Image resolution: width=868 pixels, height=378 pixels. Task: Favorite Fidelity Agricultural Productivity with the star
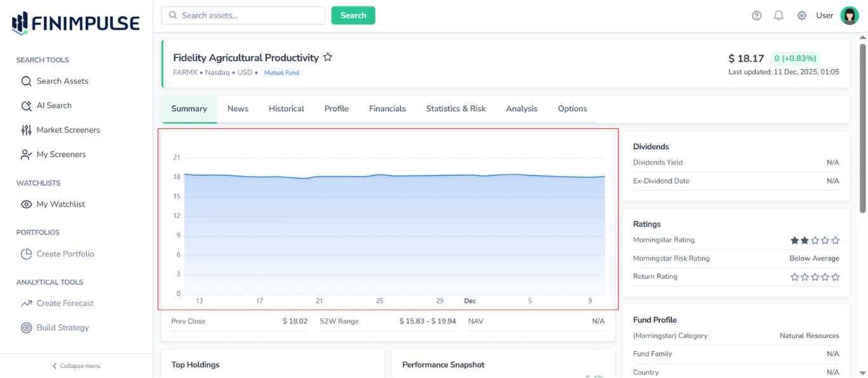click(x=328, y=57)
